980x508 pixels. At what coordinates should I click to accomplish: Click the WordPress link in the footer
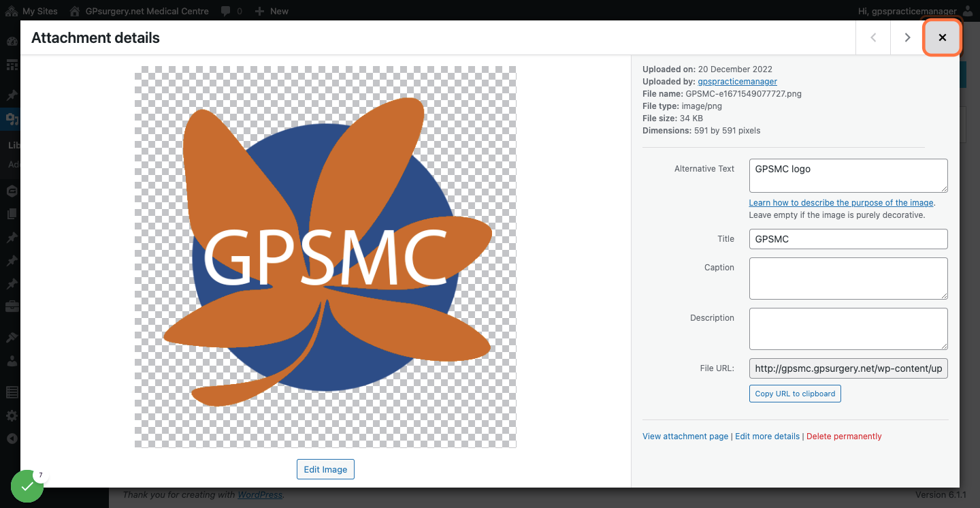coord(260,495)
